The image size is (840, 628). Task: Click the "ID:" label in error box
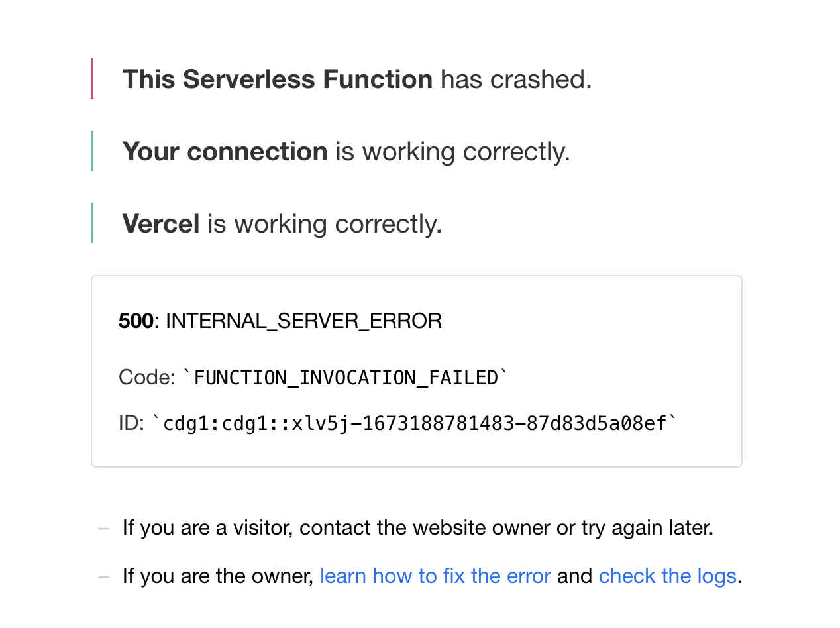(x=131, y=423)
